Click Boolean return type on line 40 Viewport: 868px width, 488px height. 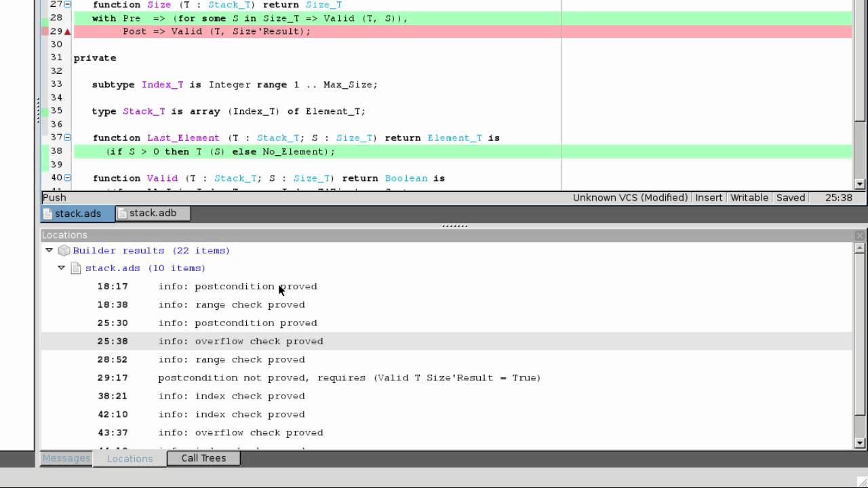tap(406, 178)
